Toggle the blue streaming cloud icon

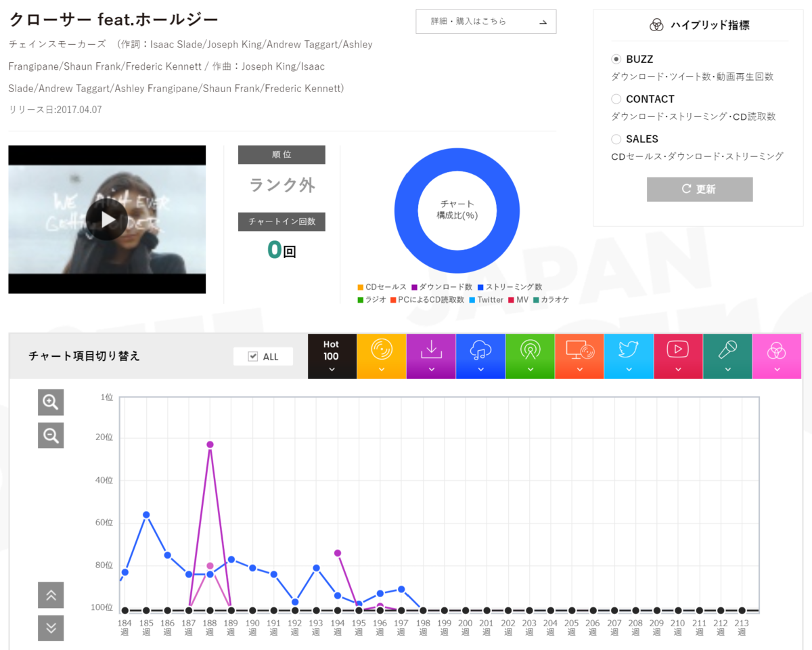tap(480, 356)
